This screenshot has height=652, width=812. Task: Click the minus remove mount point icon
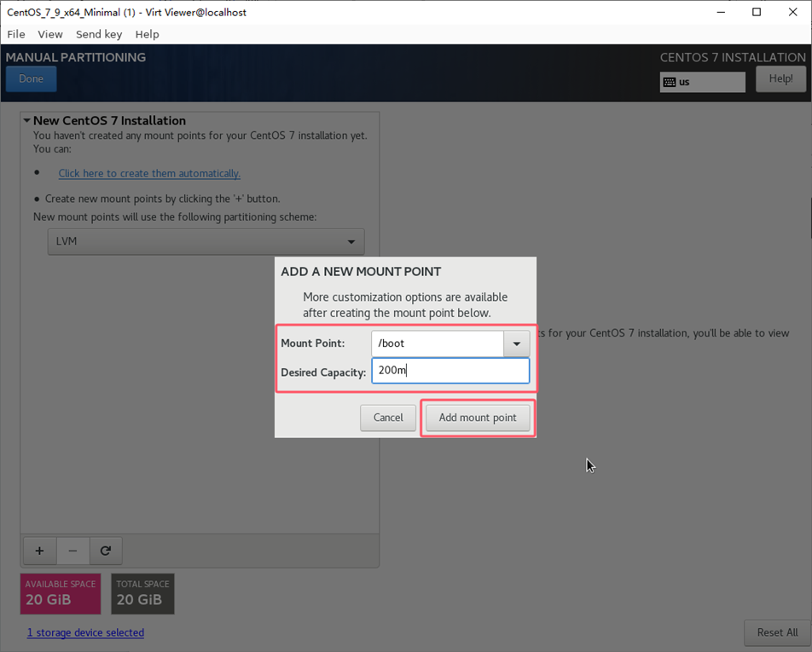(x=73, y=551)
